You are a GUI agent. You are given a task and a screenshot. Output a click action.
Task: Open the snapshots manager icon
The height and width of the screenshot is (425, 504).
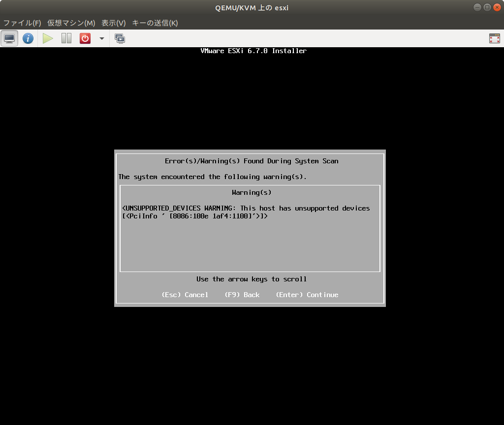click(120, 38)
